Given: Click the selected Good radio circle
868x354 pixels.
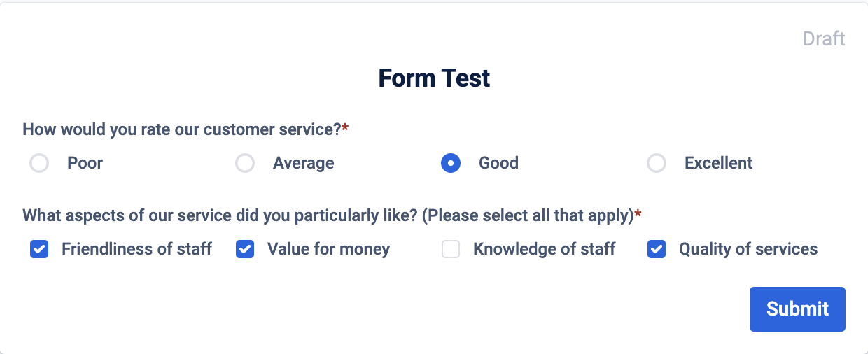Looking at the screenshot, I should [451, 164].
